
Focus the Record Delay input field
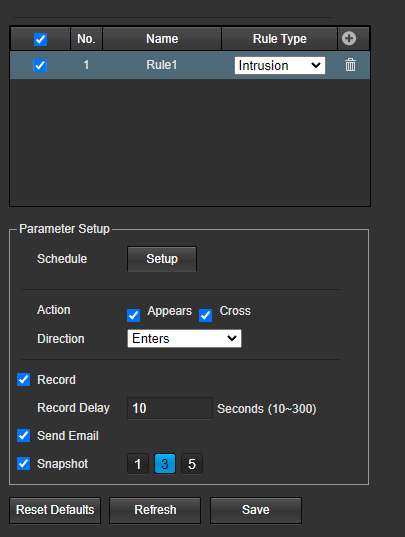pyautogui.click(x=170, y=408)
